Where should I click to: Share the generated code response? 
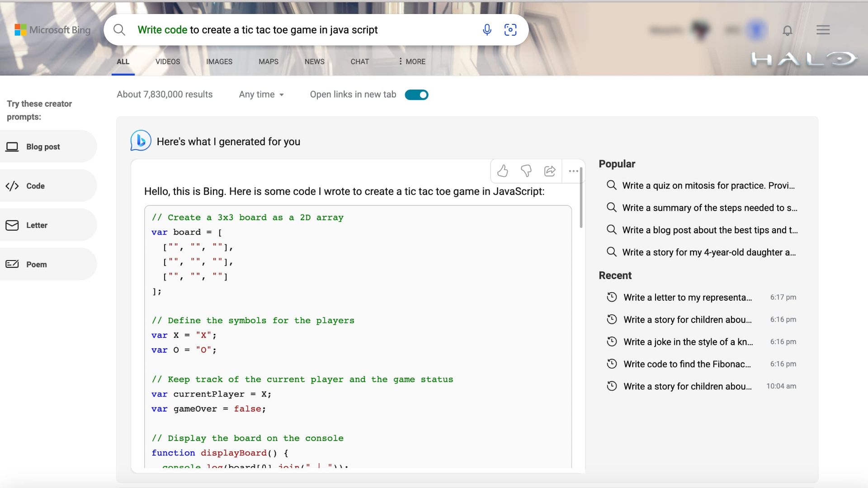click(550, 171)
